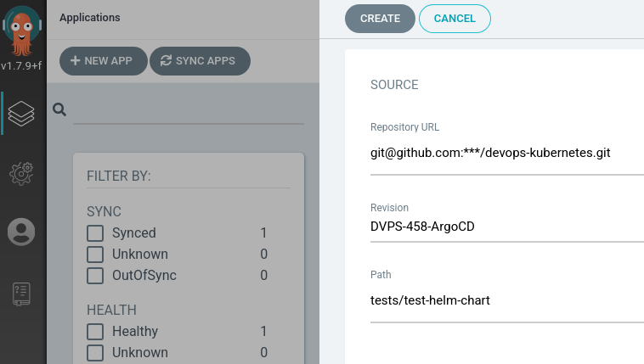Click the Healthy count value 1
This screenshot has height=364, width=644.
pyautogui.click(x=263, y=332)
